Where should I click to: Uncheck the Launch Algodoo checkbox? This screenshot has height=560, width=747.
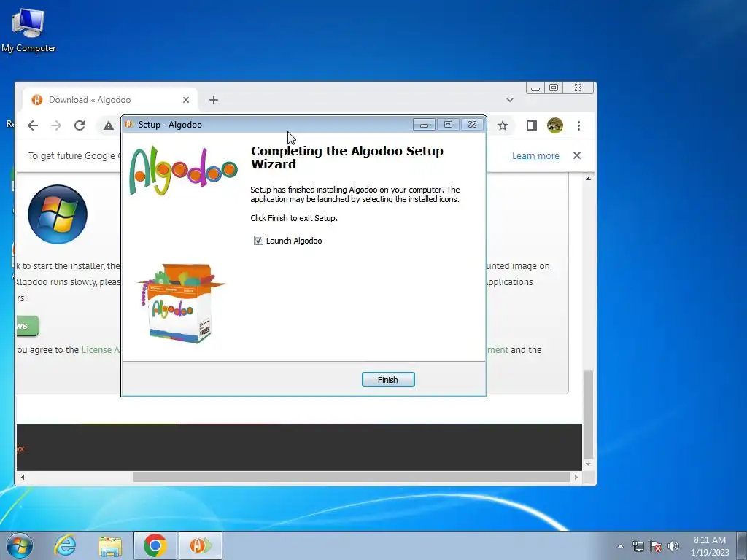[x=258, y=241]
